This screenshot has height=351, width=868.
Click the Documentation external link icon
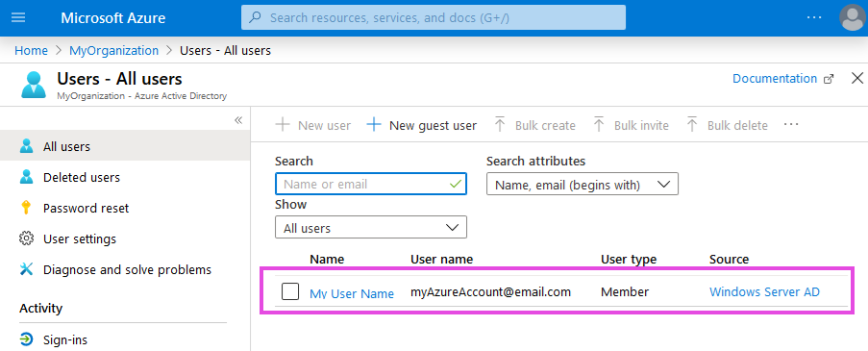[829, 79]
